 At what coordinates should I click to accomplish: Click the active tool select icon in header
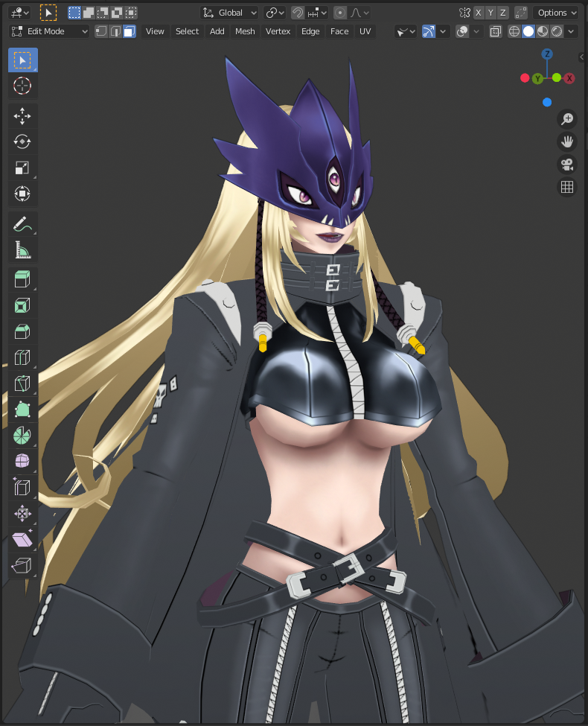[x=48, y=13]
